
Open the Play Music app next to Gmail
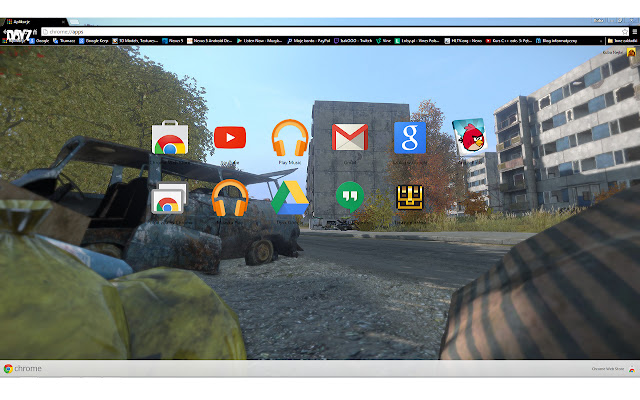point(290,138)
